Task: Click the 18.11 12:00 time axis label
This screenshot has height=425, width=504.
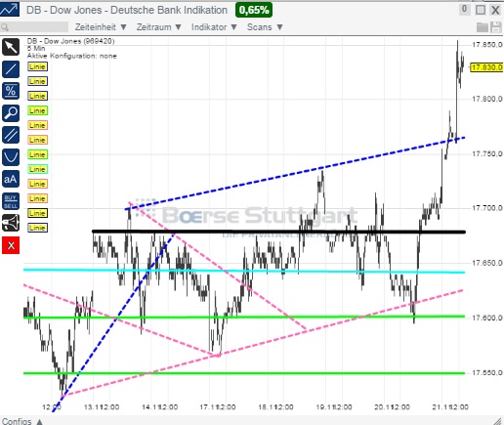Action: [275, 407]
